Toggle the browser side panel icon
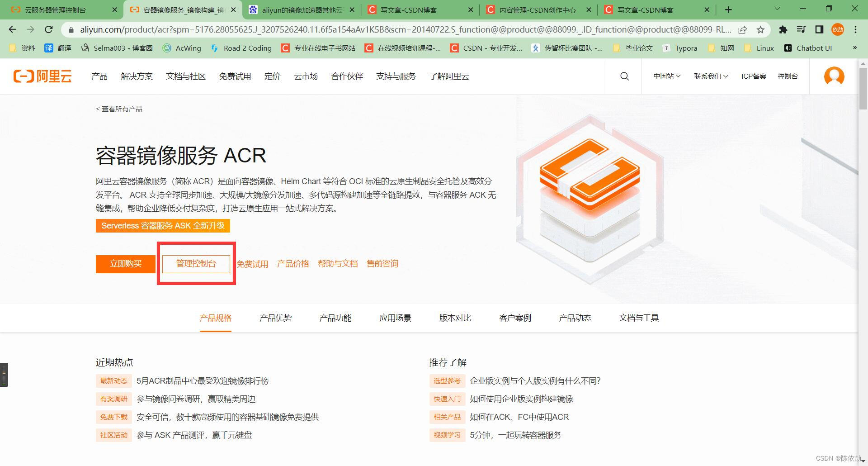This screenshot has width=868, height=466. [x=819, y=29]
